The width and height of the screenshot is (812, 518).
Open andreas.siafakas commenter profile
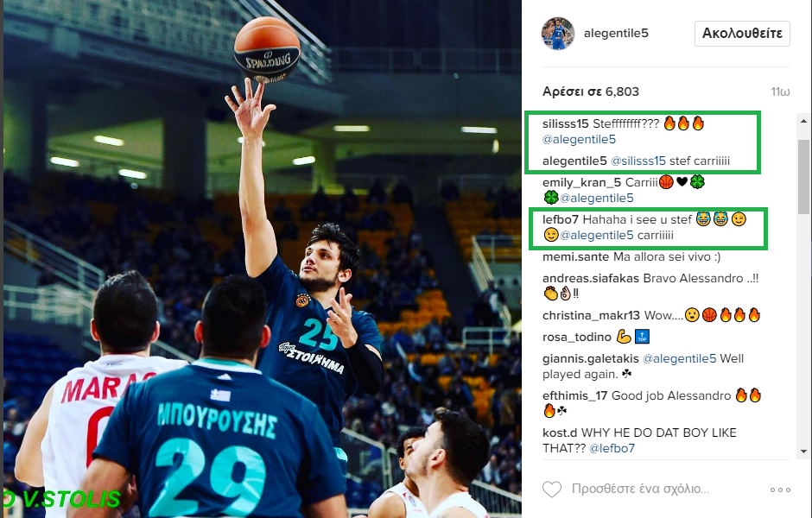(x=590, y=278)
